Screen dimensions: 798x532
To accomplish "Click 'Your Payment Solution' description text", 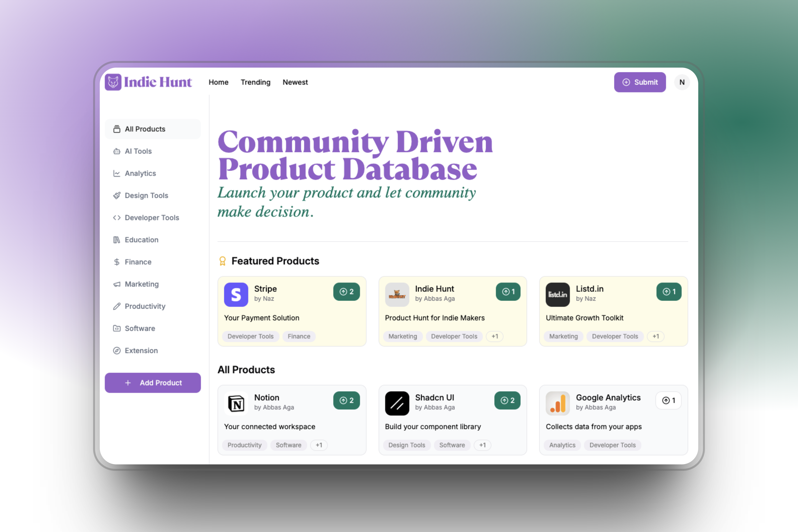I will [x=262, y=318].
